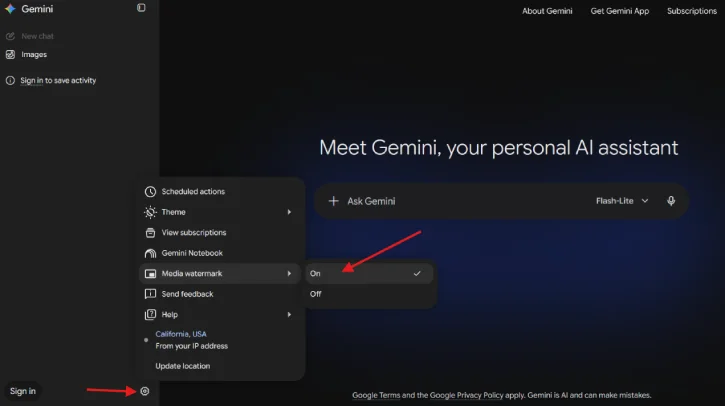The image size is (725, 406).
Task: Choose Send feedback menu item
Action: pyautogui.click(x=220, y=294)
